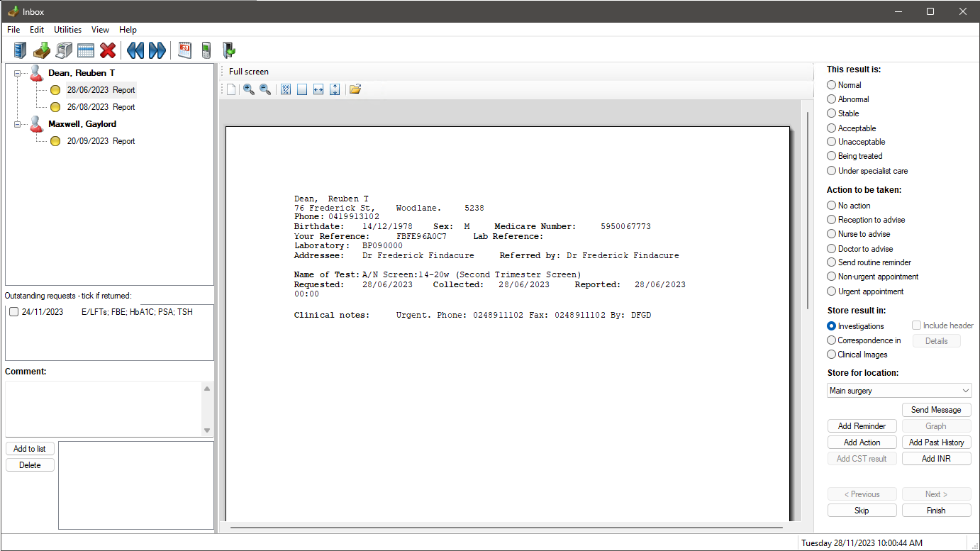Open the Store for location dropdown
Screen dimensions: 980x551
click(x=899, y=391)
